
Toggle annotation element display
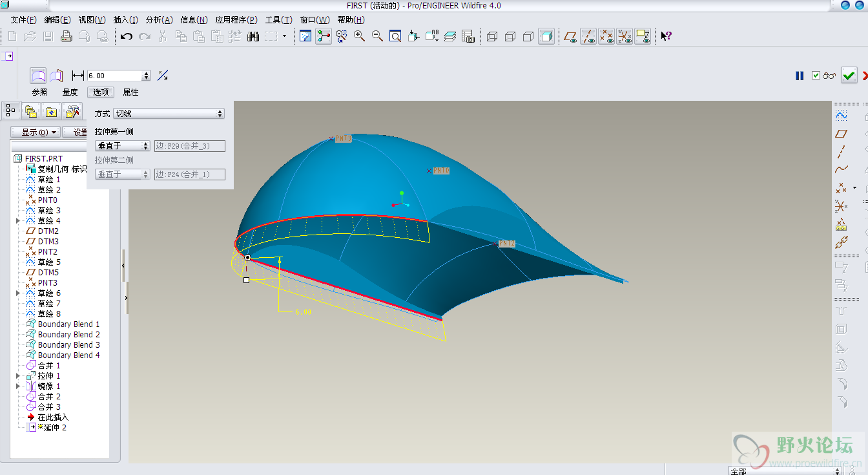[643, 36]
